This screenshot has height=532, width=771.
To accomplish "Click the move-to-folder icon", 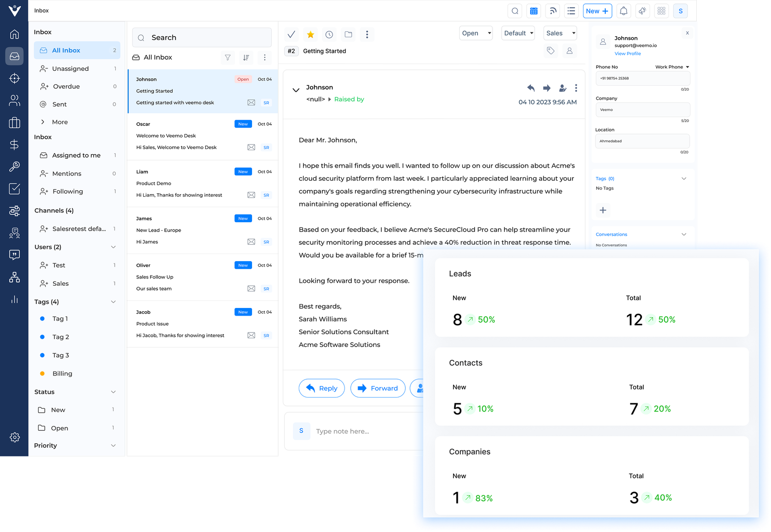I will [x=348, y=34].
